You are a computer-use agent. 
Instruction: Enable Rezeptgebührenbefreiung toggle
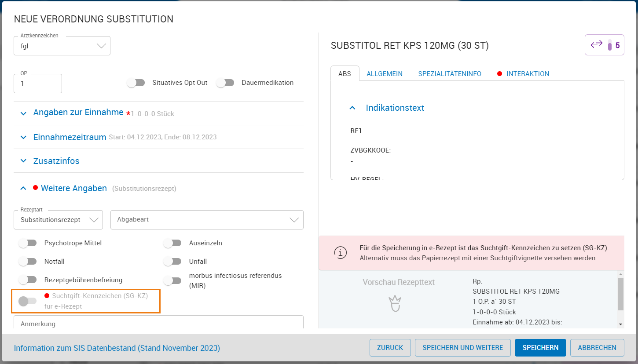(28, 280)
